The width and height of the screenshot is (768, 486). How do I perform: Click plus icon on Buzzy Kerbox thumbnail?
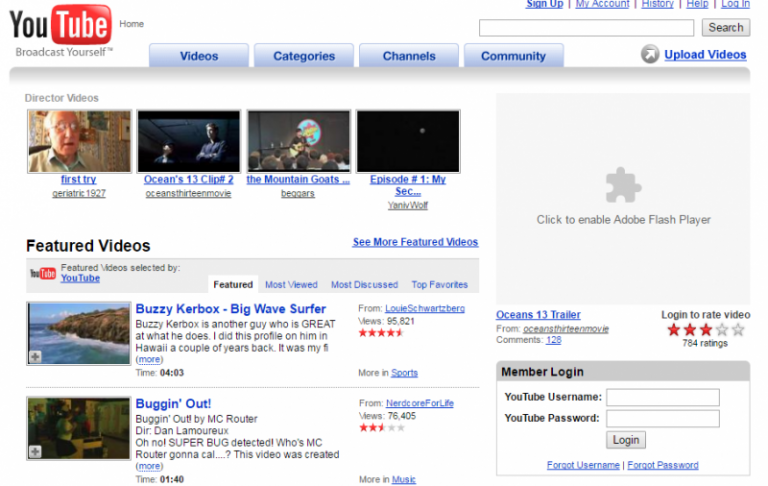click(35, 356)
